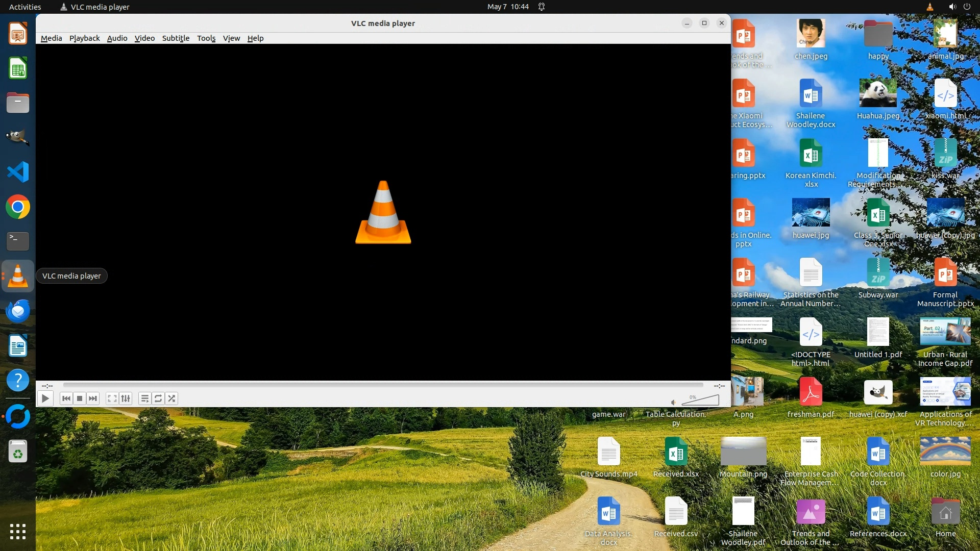
Task: Toggle random shuffle playback
Action: pyautogui.click(x=172, y=398)
